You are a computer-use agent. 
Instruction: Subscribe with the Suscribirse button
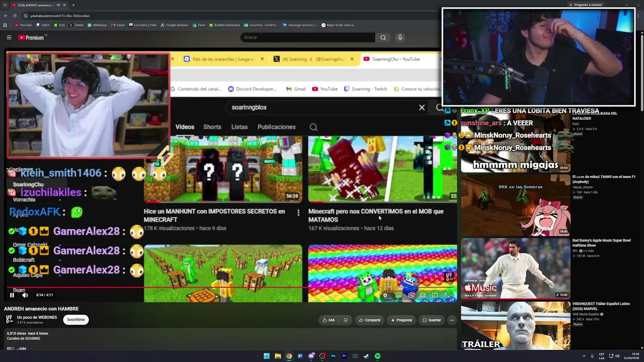click(76, 319)
